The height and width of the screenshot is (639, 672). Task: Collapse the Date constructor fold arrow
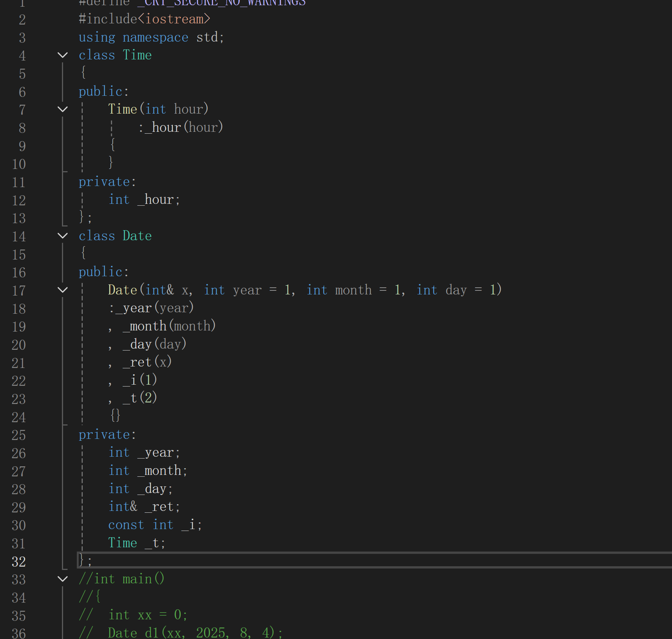(63, 290)
